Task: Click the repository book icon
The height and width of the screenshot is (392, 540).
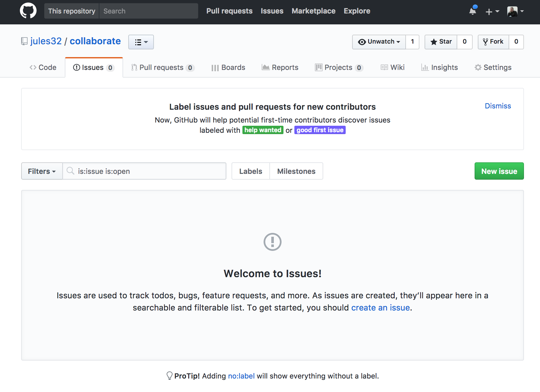Action: 24,41
